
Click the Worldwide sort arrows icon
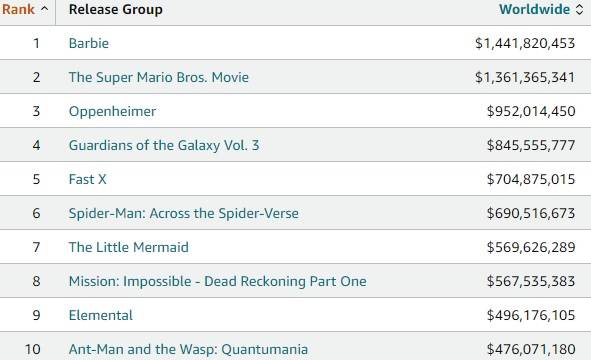coord(579,9)
